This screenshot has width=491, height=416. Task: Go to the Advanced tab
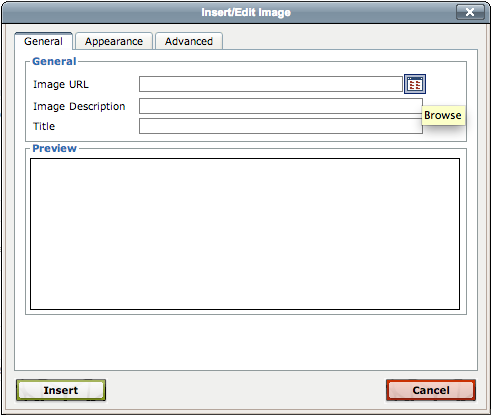click(x=189, y=41)
